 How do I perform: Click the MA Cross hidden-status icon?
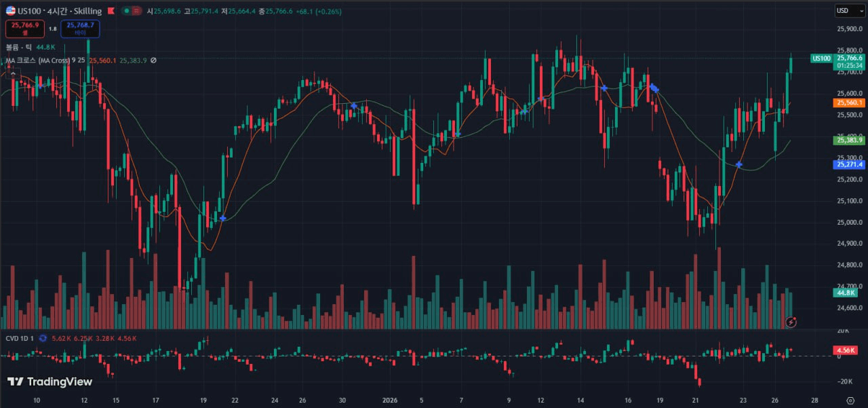(x=153, y=60)
